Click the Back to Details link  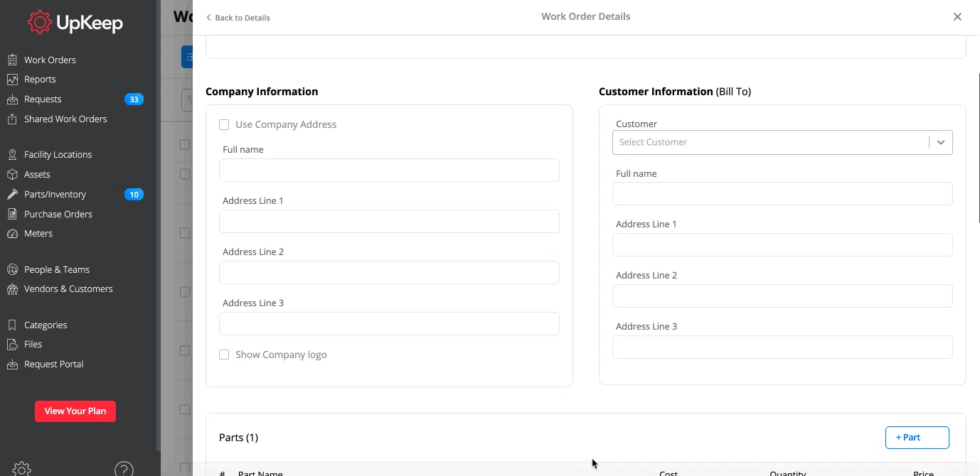tap(238, 18)
